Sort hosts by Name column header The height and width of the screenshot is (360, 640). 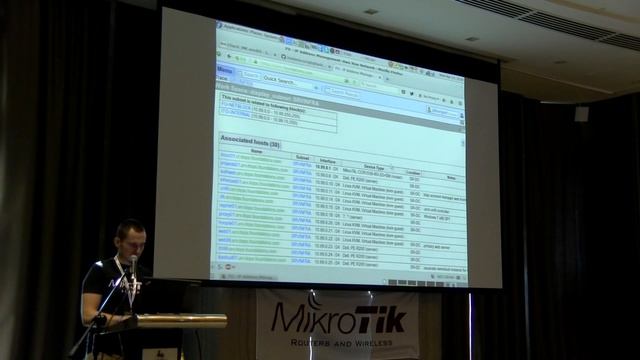(x=256, y=151)
